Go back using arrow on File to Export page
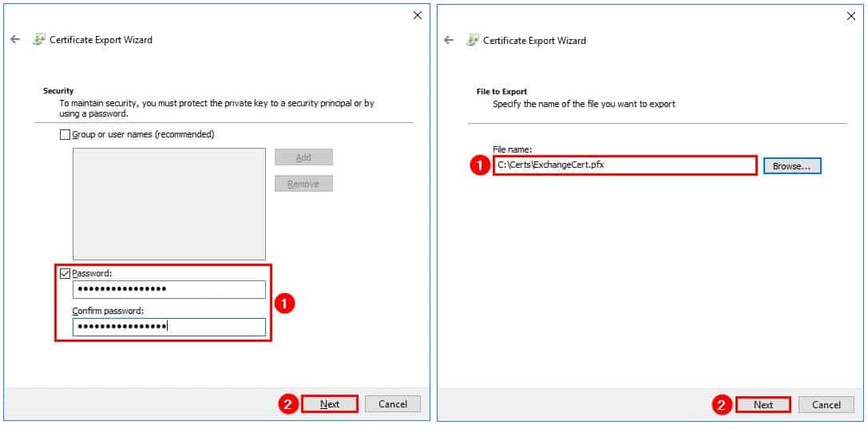The height and width of the screenshot is (429, 868). [x=449, y=41]
